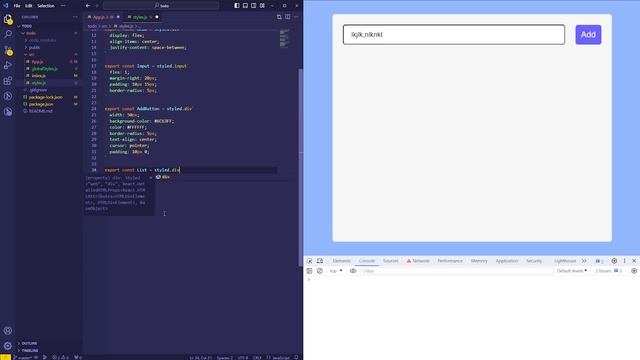Toggle the secondary sidebar layout icon
The image size is (640, 360).
[x=254, y=6]
